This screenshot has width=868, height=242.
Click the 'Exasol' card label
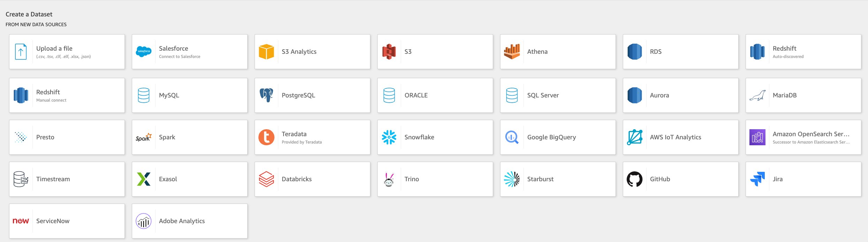tap(168, 179)
